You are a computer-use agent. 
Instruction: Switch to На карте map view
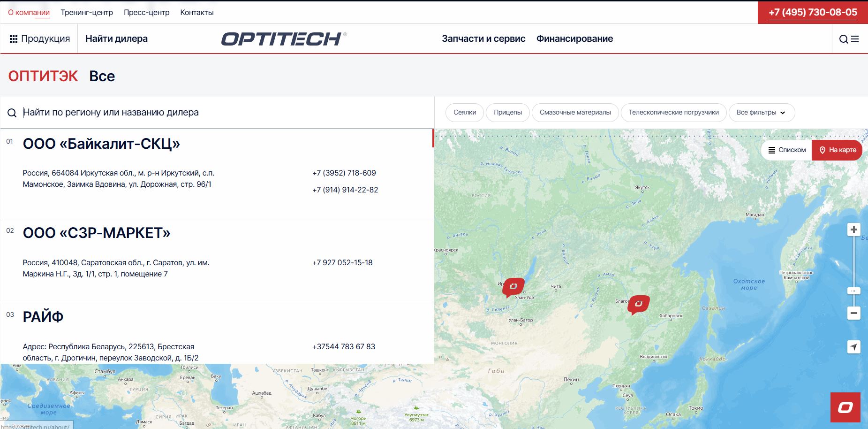coord(837,150)
